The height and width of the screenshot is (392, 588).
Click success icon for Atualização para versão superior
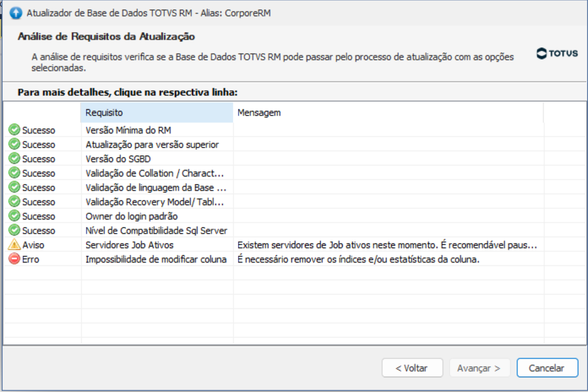pyautogui.click(x=14, y=144)
